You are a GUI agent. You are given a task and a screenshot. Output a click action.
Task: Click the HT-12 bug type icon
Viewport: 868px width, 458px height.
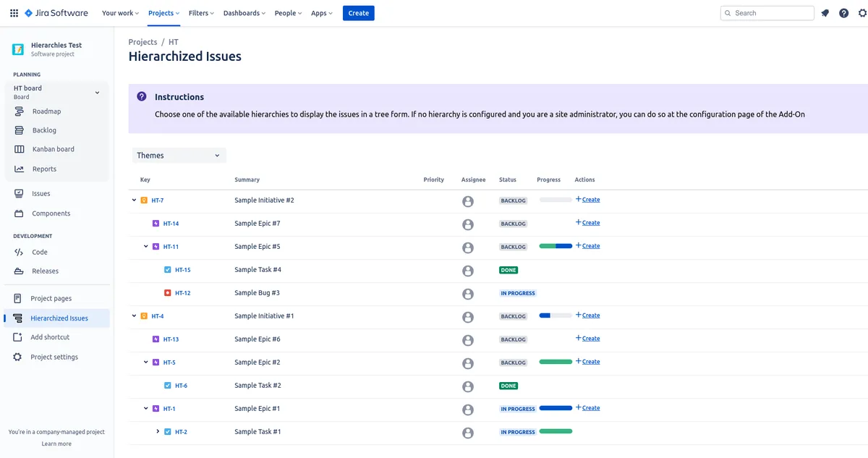pos(167,293)
